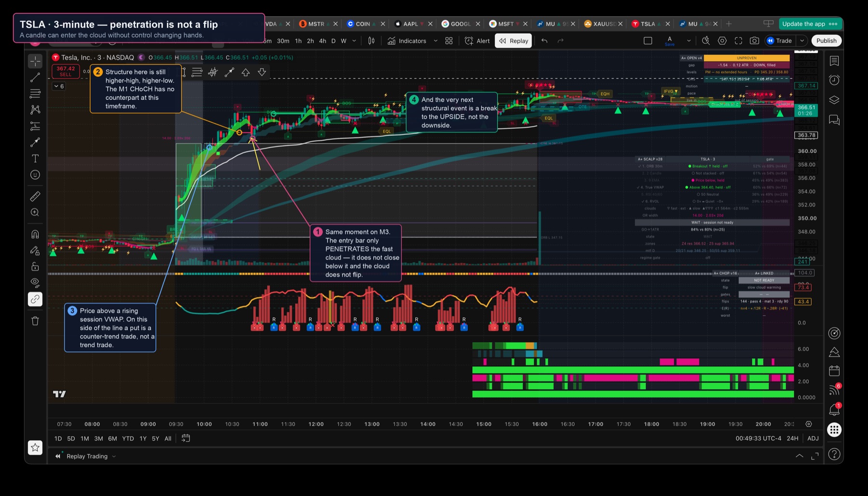The height and width of the screenshot is (496, 868).
Task: Take a chart snapshot with camera icon
Action: 755,41
